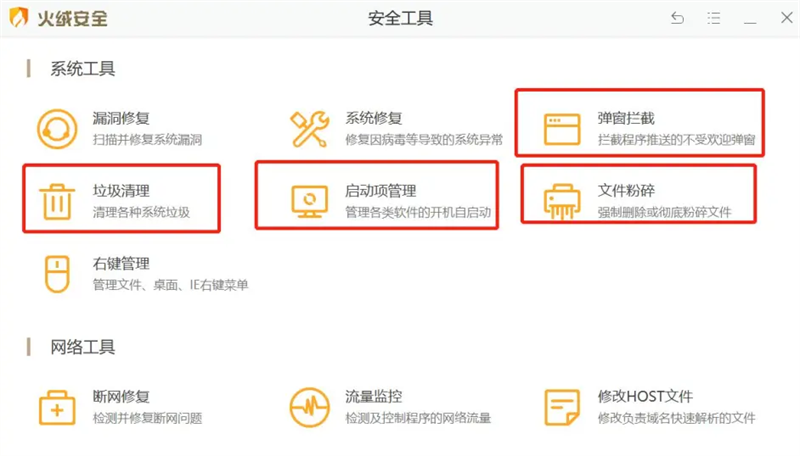Click description 拦截程序推送的不受欢迎弹窗
The image size is (800, 456).
tap(677, 140)
